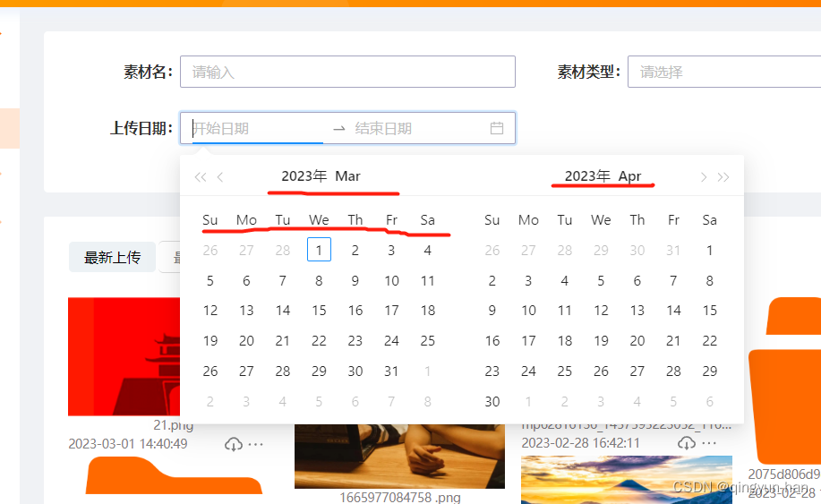Click the next month arrow icon
821x504 pixels.
(x=703, y=177)
